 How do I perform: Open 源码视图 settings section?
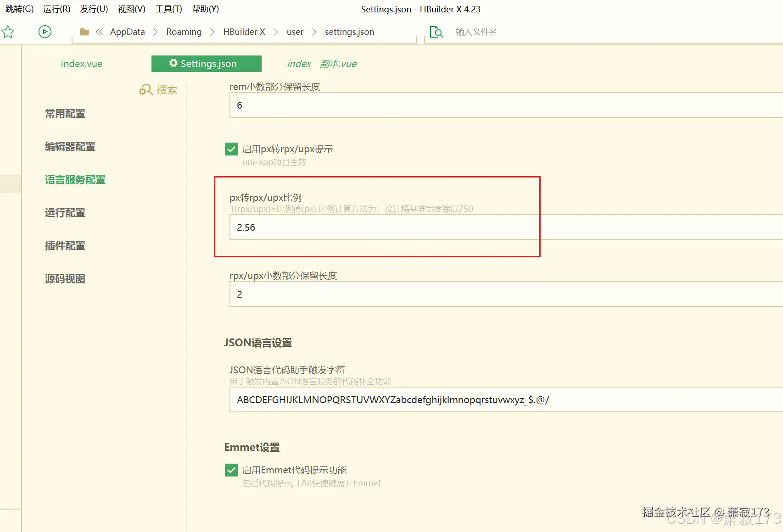65,279
